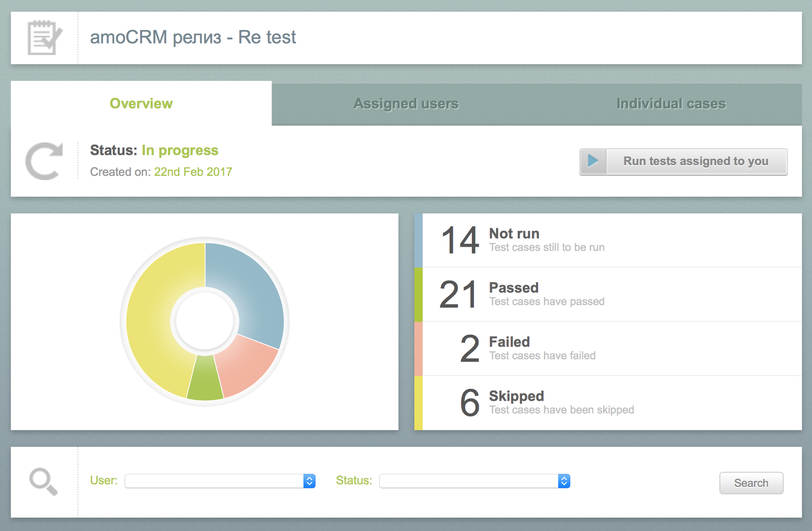Click the magnifying glass search icon
This screenshot has width=812, height=531.
pos(43,482)
